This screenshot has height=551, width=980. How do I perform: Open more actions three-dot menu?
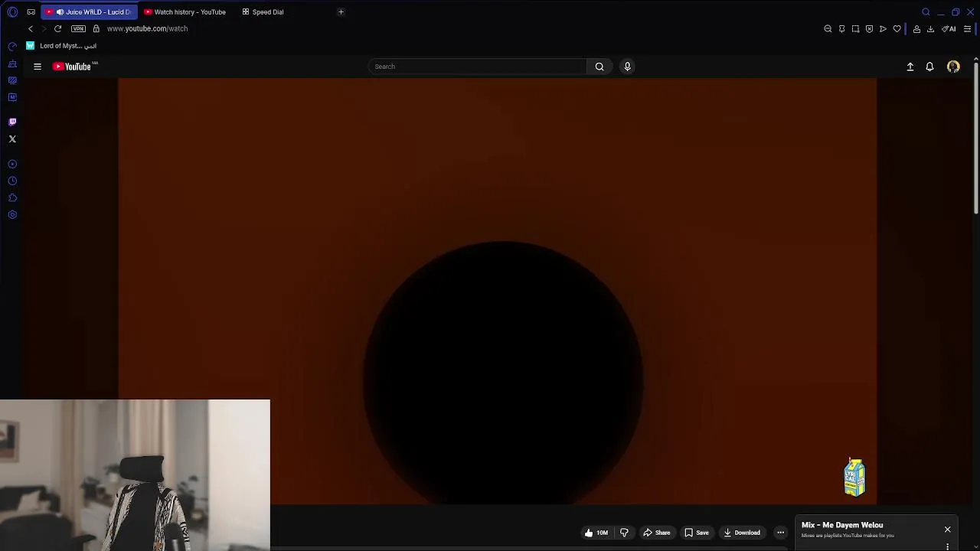[780, 533]
